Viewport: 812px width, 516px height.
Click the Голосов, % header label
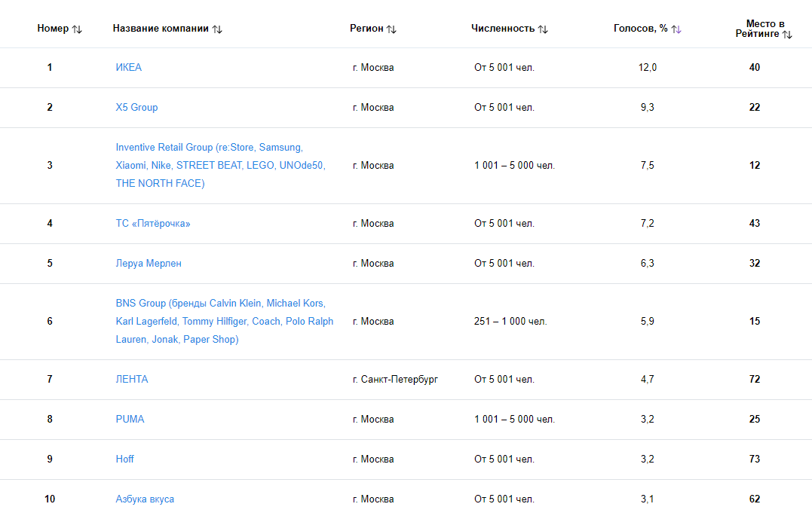[641, 29]
